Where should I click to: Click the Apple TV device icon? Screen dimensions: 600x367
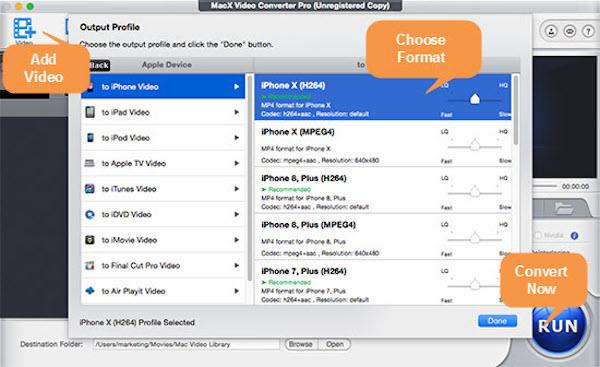90,163
